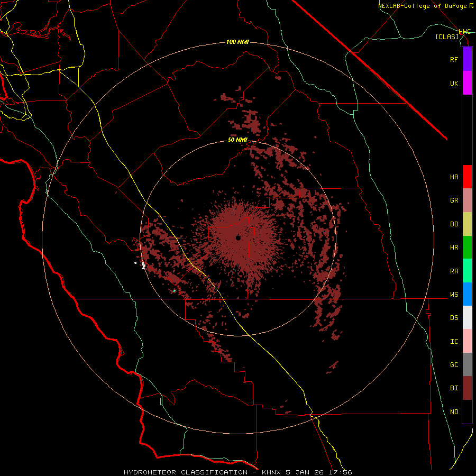The image size is (476, 476).
Task: Click the GR legend label
Action: 454,200
